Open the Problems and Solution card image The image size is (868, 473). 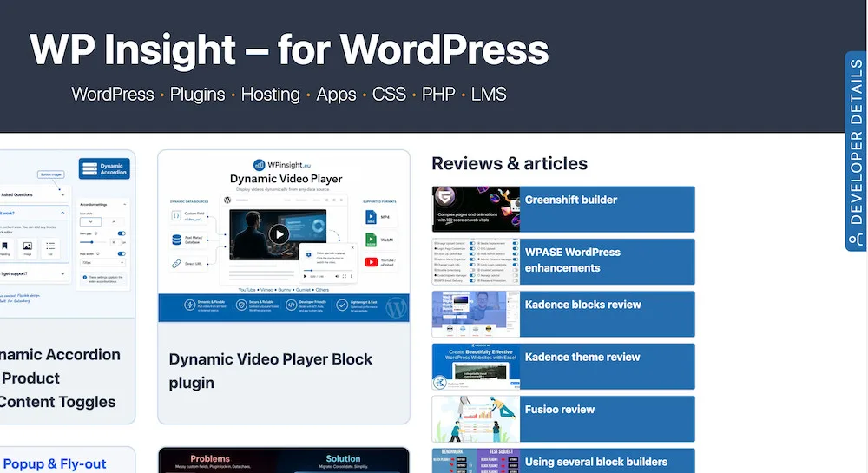284,460
